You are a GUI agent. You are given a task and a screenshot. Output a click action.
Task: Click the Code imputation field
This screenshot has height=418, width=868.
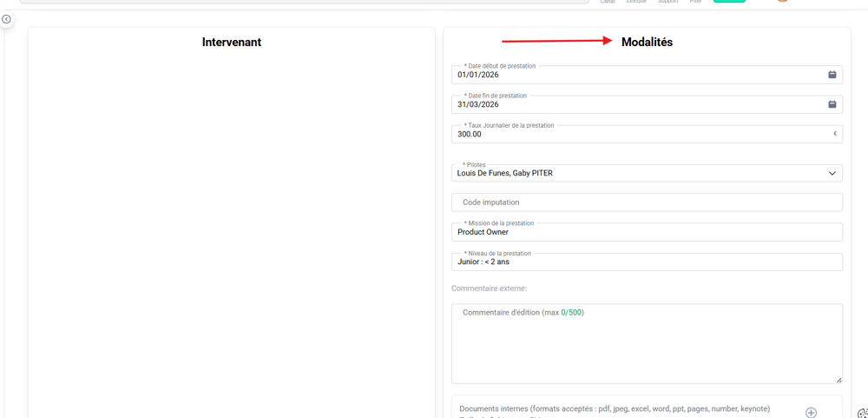click(x=646, y=202)
